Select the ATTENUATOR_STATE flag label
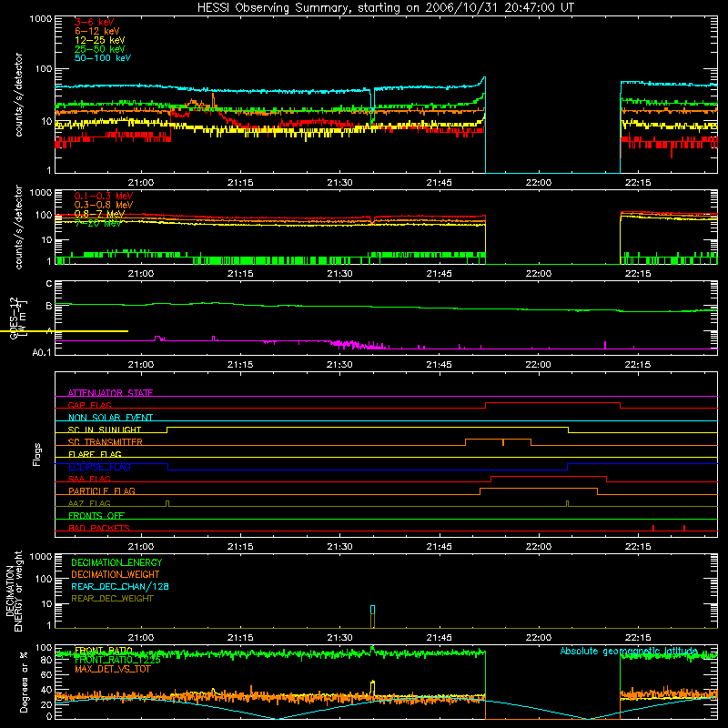This screenshot has height=728, width=728. point(110,393)
